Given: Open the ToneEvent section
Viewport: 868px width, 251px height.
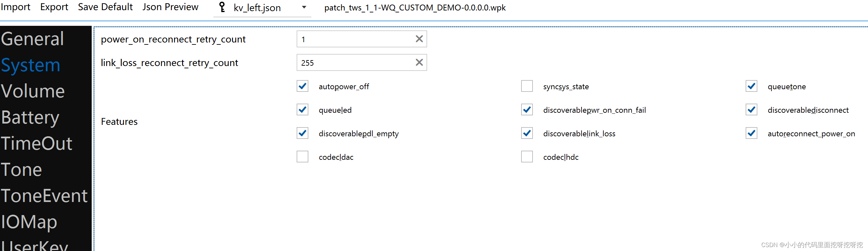Looking at the screenshot, I should [x=44, y=196].
